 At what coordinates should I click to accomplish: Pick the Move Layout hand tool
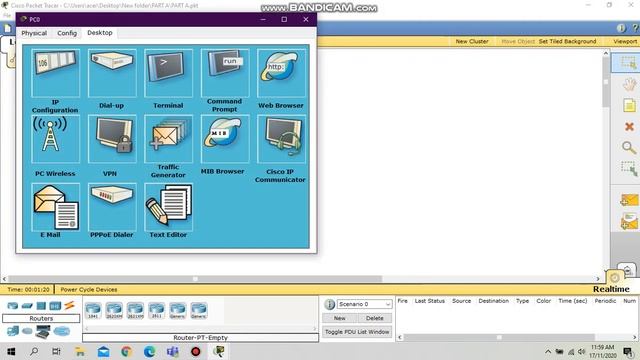(629, 84)
